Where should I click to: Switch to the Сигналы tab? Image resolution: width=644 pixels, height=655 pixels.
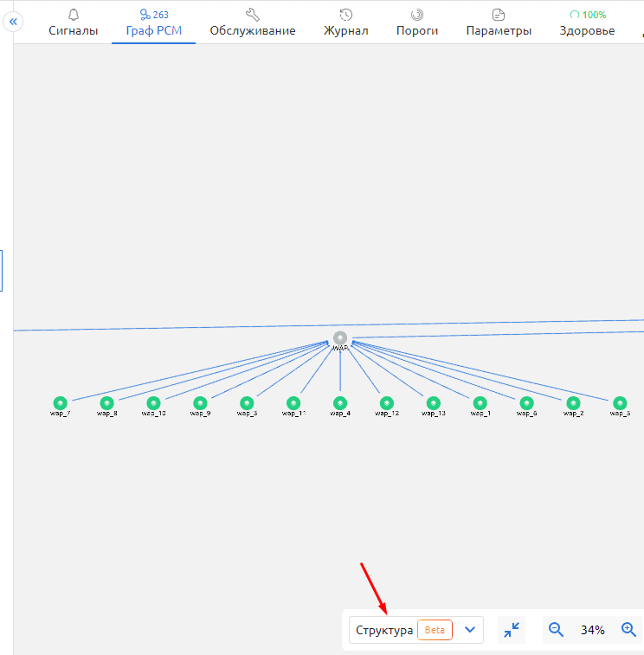tap(73, 23)
